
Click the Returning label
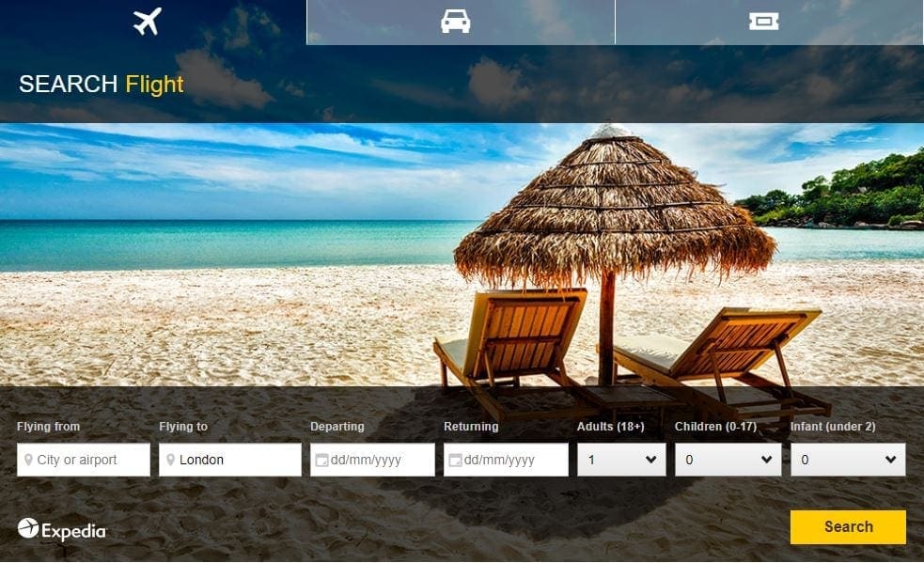click(x=471, y=426)
